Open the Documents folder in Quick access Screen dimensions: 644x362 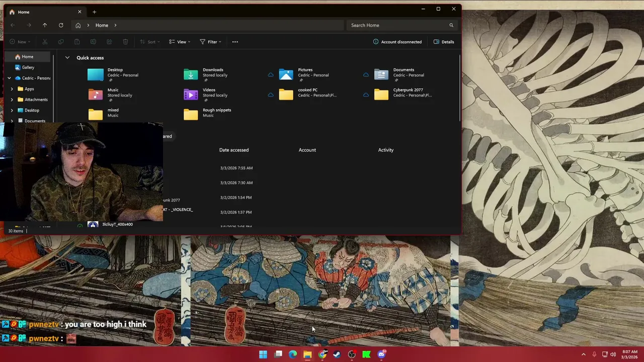click(x=399, y=74)
